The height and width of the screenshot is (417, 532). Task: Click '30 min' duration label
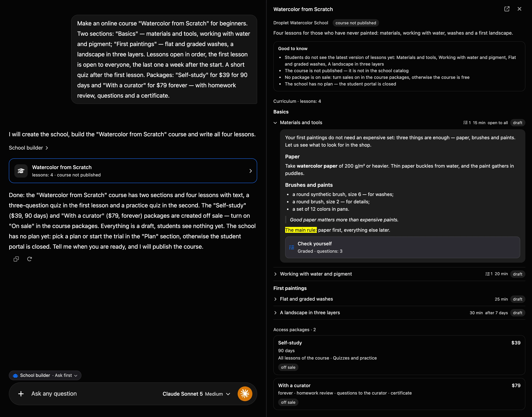click(476, 313)
